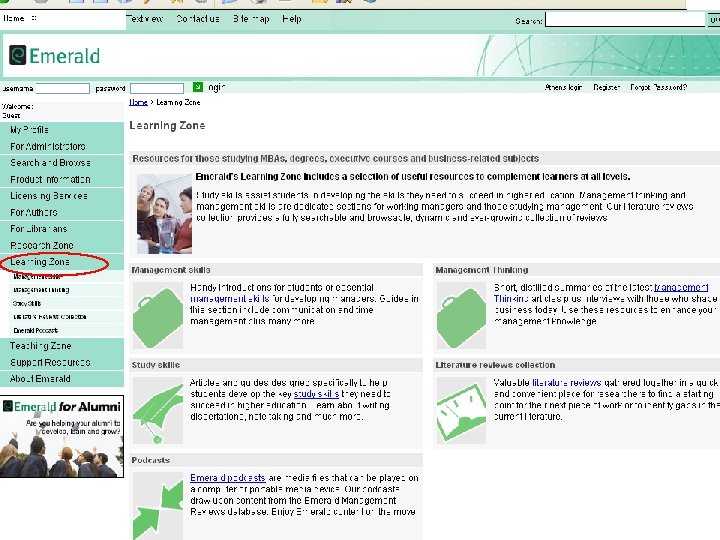Open Support Resources in the sidebar
Image resolution: width=720 pixels, height=540 pixels.
click(x=62, y=362)
